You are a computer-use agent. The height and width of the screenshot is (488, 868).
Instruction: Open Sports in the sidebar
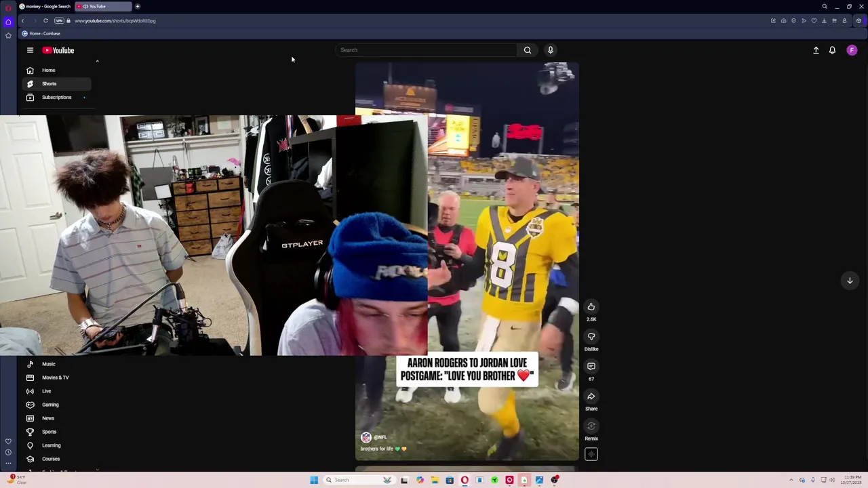click(57, 432)
